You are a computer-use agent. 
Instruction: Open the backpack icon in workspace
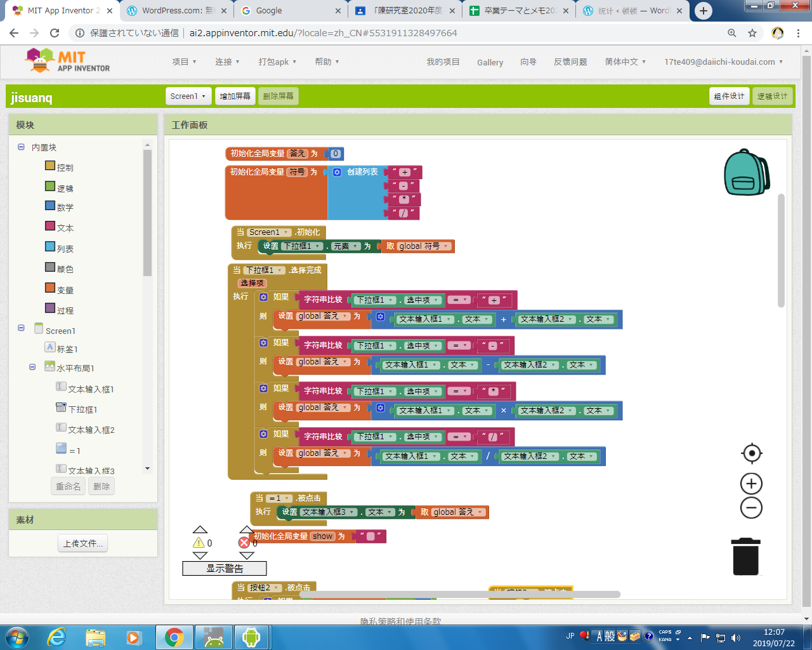(746, 173)
